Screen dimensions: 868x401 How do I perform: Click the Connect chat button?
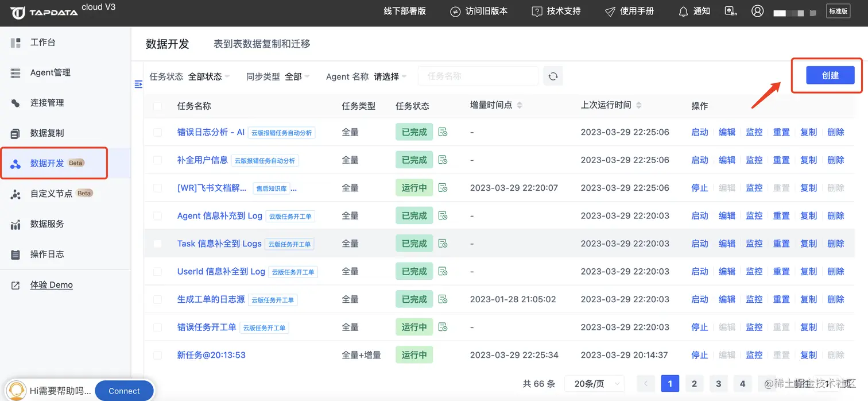pos(124,391)
